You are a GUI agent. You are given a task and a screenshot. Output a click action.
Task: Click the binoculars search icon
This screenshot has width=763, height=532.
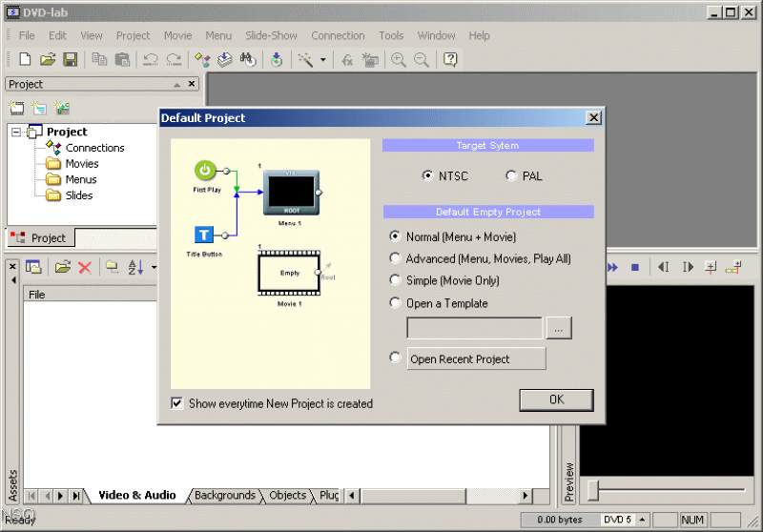pyautogui.click(x=248, y=59)
